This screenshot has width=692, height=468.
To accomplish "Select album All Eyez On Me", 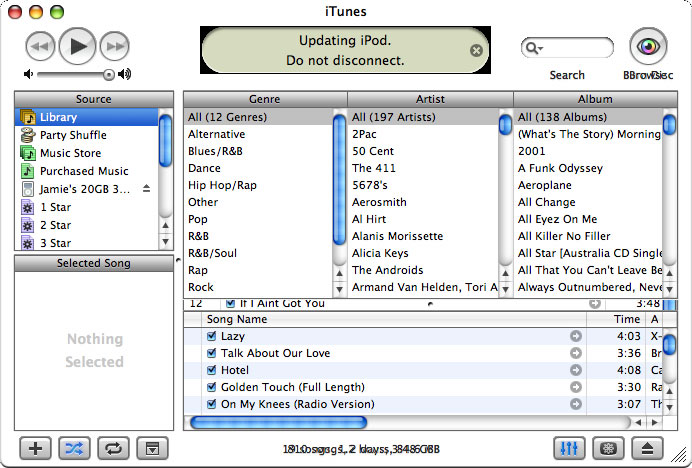I will pos(589,219).
